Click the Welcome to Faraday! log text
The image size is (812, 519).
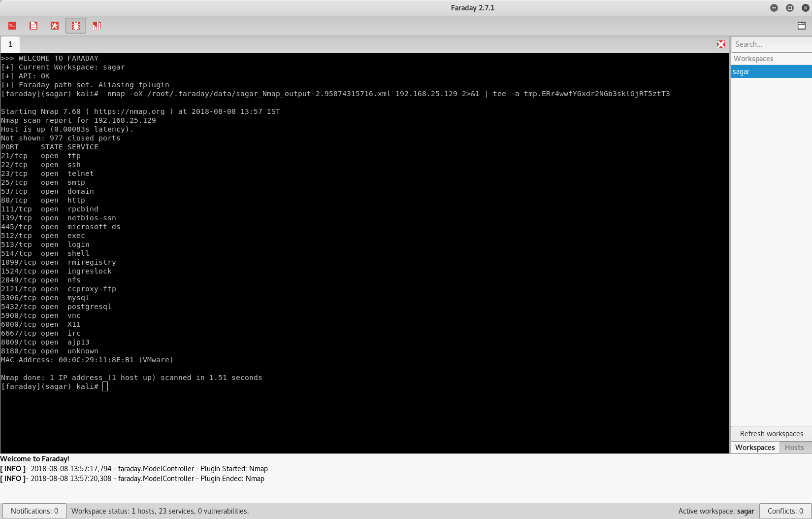34,459
